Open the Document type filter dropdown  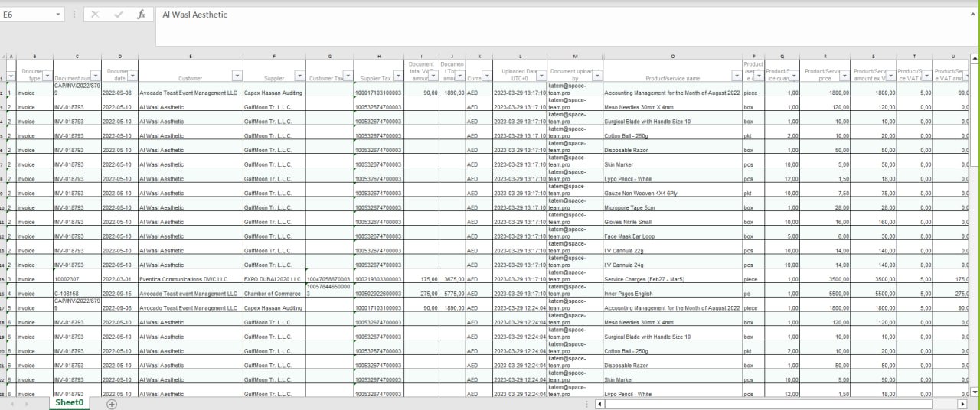pyautogui.click(x=47, y=76)
